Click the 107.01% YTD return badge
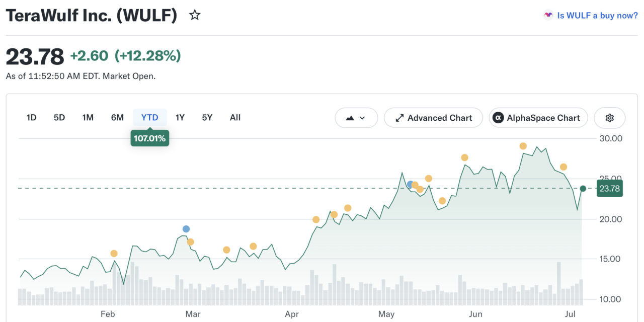The height and width of the screenshot is (322, 644). [150, 138]
